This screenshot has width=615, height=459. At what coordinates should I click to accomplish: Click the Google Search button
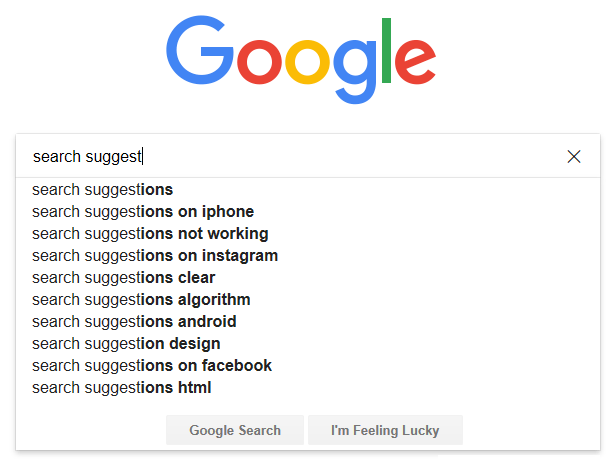tap(235, 430)
